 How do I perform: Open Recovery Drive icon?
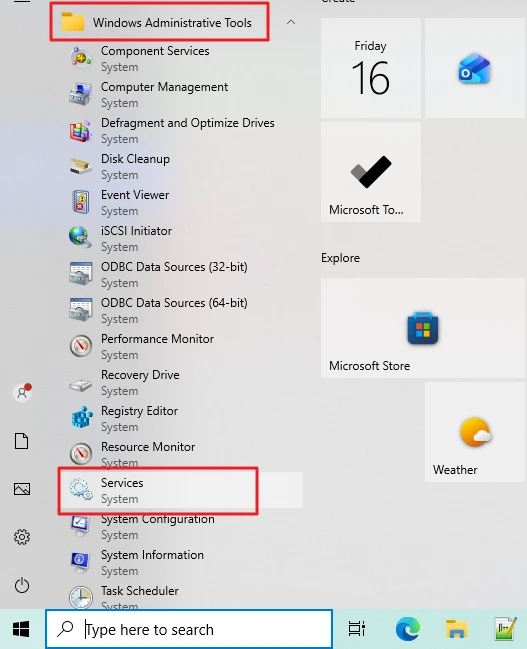(x=81, y=385)
